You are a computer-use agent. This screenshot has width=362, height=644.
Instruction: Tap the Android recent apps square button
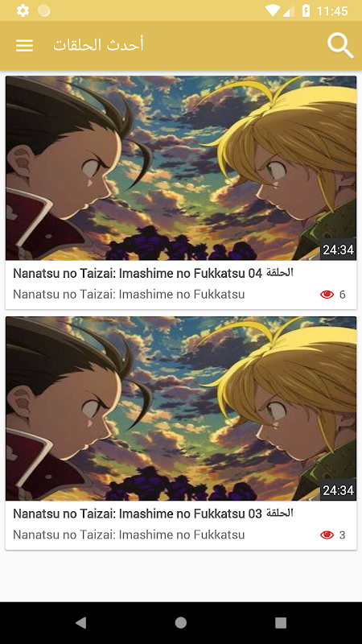(281, 623)
